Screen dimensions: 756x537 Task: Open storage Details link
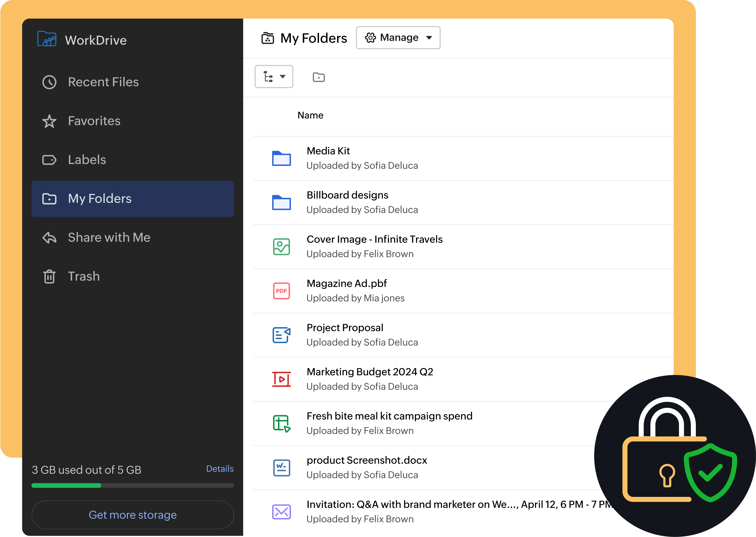coord(220,469)
